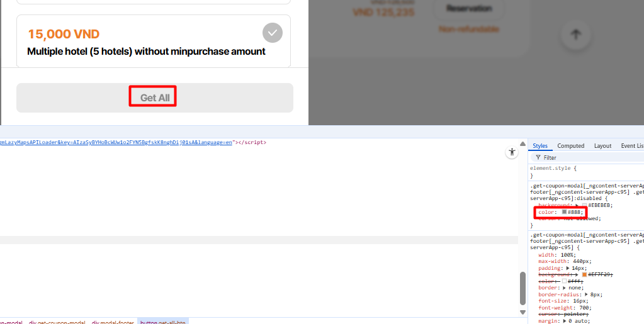Open the #EBEBEB background color swatch

point(584,205)
